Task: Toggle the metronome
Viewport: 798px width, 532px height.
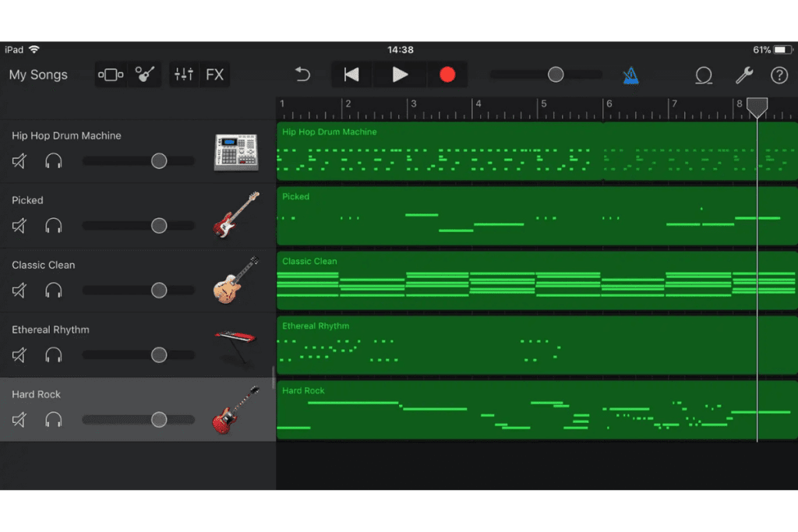Action: click(630, 76)
